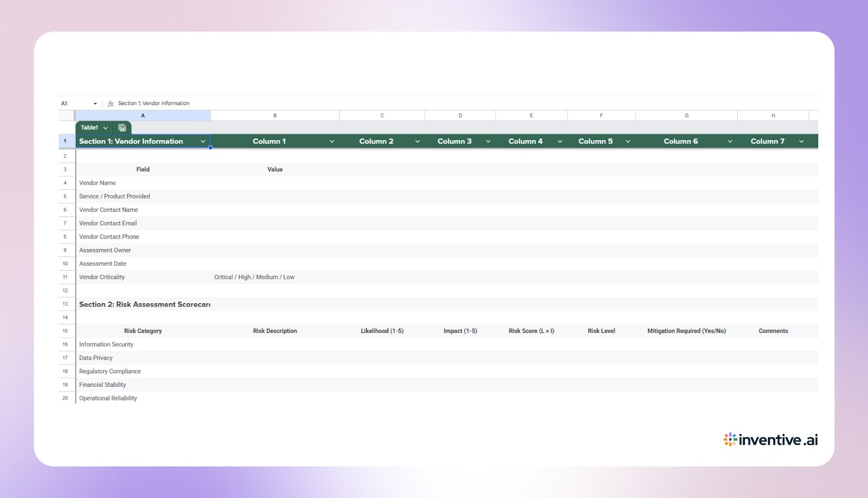
Task: Select the Table1 chip label
Action: 90,127
